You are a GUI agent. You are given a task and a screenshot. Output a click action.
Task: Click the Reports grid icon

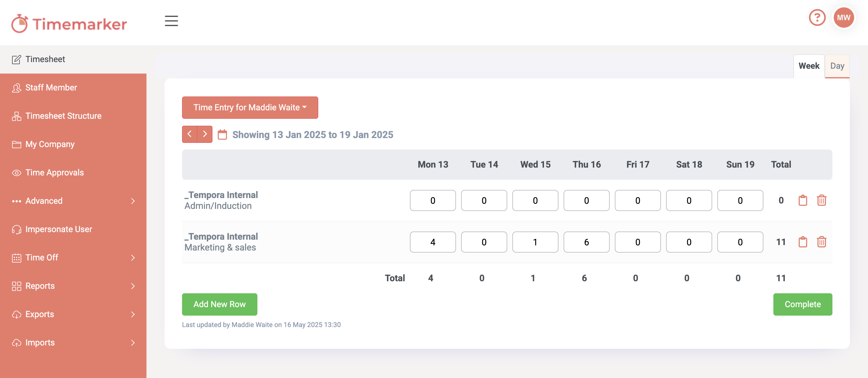point(17,286)
